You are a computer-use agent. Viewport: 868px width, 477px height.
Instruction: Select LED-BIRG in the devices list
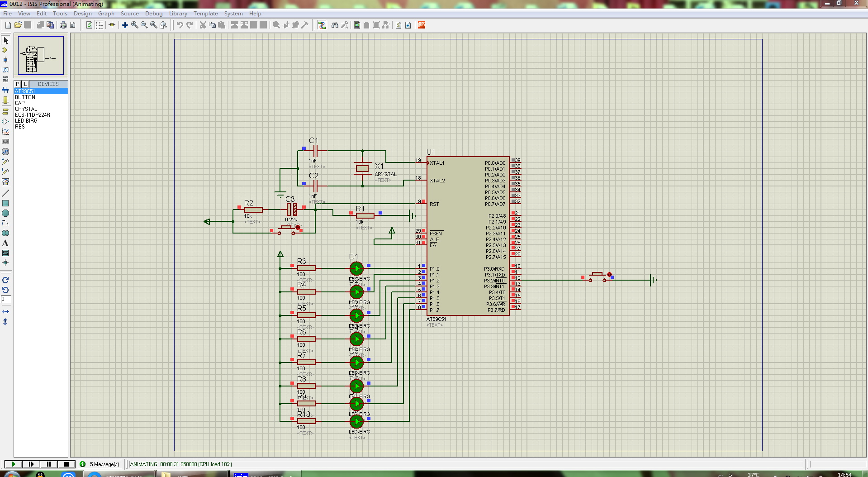pyautogui.click(x=41, y=121)
